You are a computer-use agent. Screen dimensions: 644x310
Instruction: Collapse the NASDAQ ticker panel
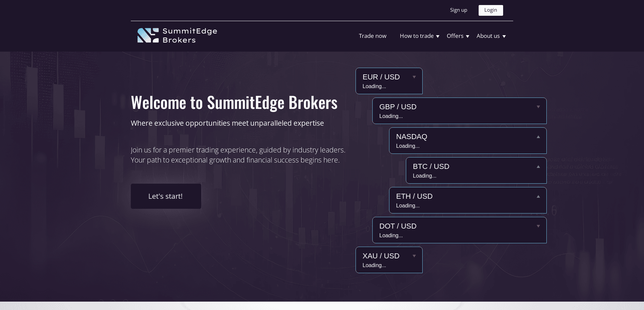click(x=538, y=136)
